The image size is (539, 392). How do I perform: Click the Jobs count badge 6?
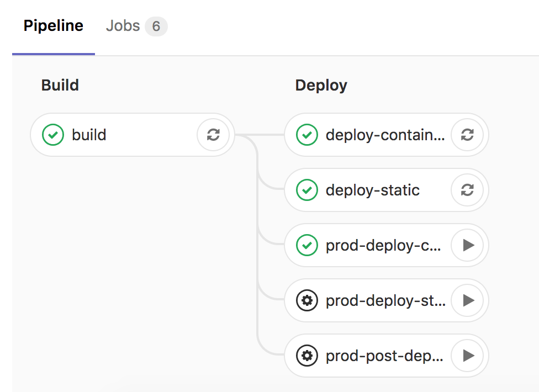pos(156,26)
